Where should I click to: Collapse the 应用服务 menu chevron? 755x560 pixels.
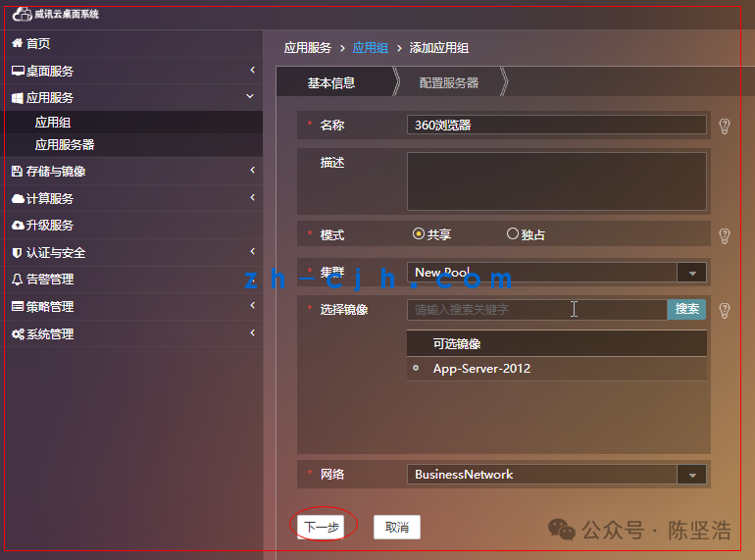click(x=250, y=96)
